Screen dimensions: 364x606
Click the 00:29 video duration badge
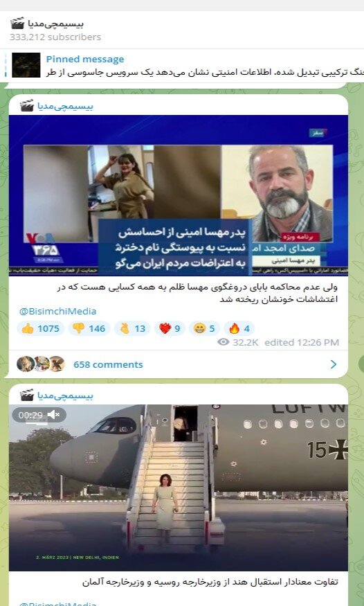click(30, 415)
